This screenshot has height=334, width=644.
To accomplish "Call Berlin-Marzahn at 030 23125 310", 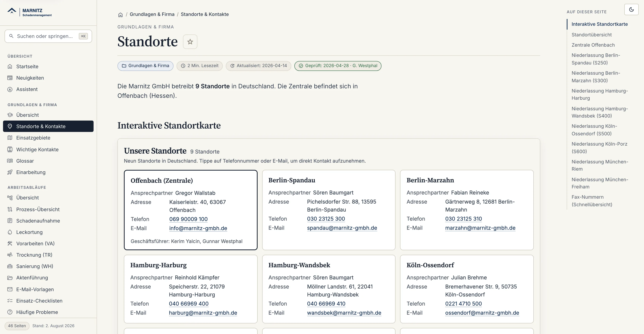I will click(463, 219).
